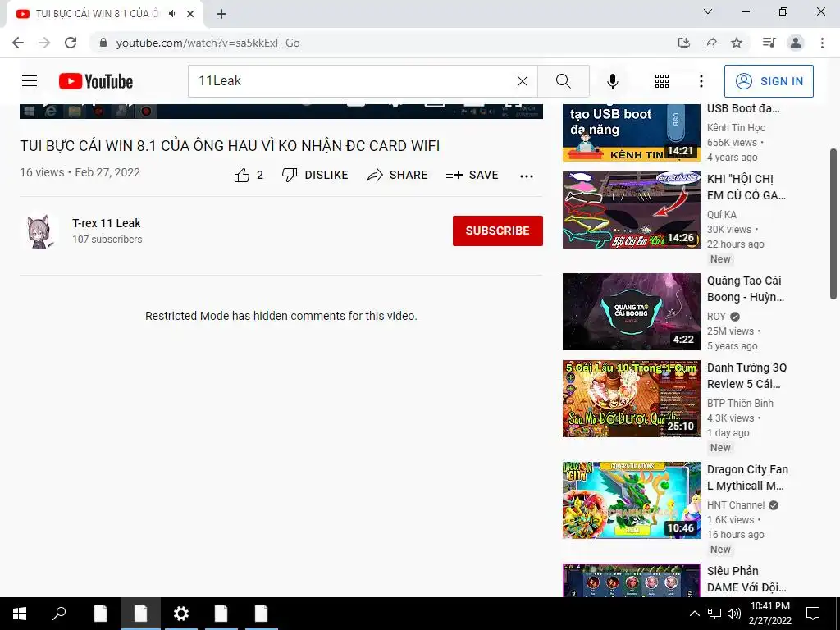840x630 pixels.
Task: Click the install app icon in address bar
Action: 683,43
